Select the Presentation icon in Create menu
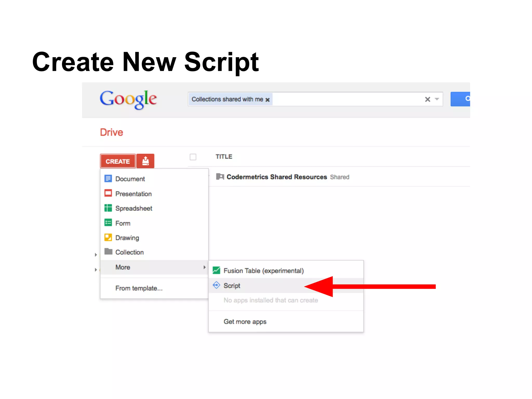532x399 pixels. (108, 193)
